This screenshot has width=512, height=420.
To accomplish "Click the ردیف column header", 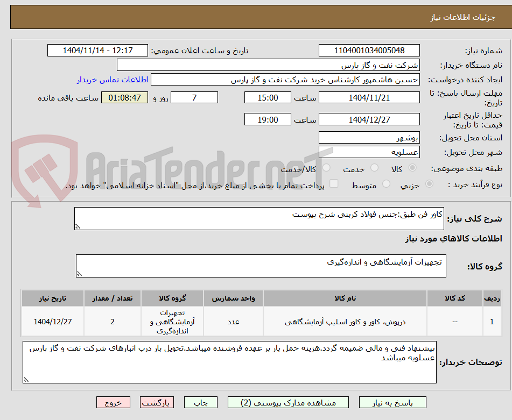I will [492, 298].
